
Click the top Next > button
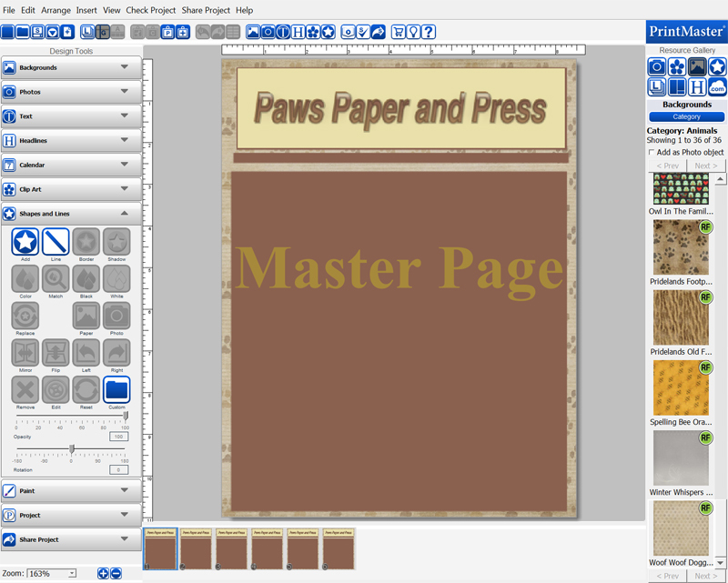(x=706, y=166)
